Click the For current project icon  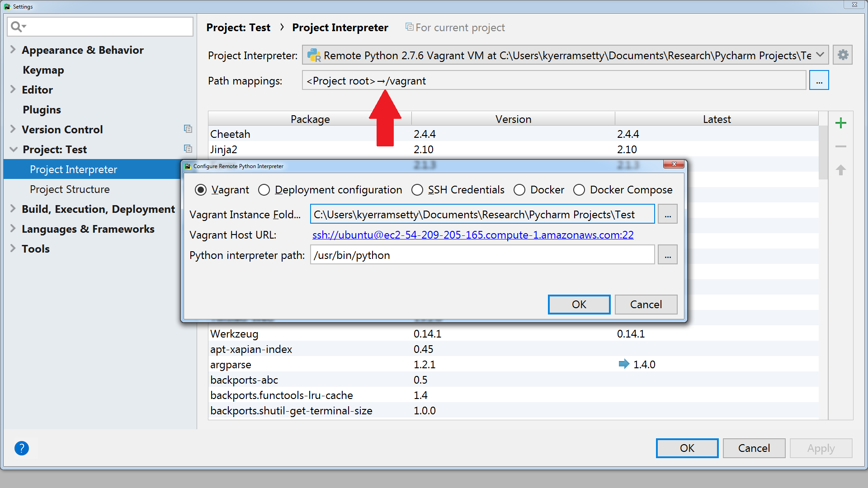[x=409, y=27]
